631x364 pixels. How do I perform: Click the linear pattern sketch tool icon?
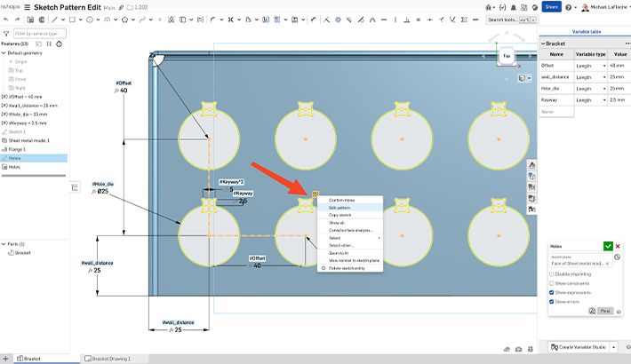[x=277, y=20]
